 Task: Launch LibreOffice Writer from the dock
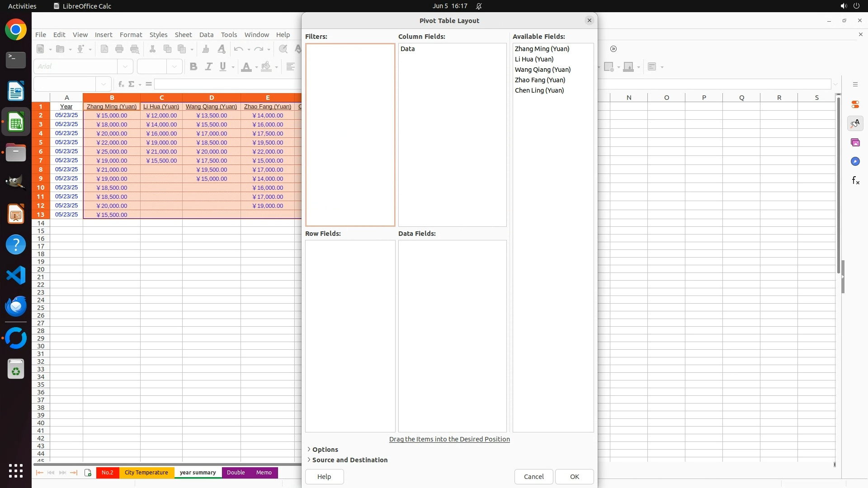[16, 91]
